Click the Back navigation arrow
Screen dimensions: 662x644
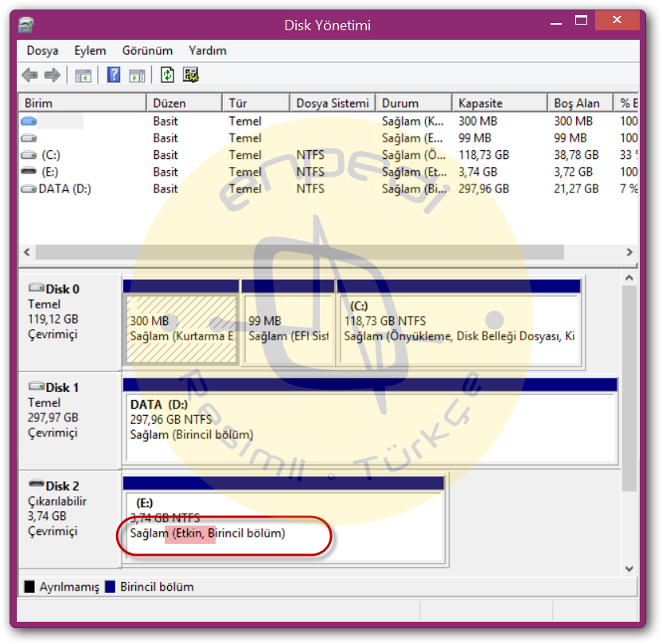pyautogui.click(x=29, y=75)
